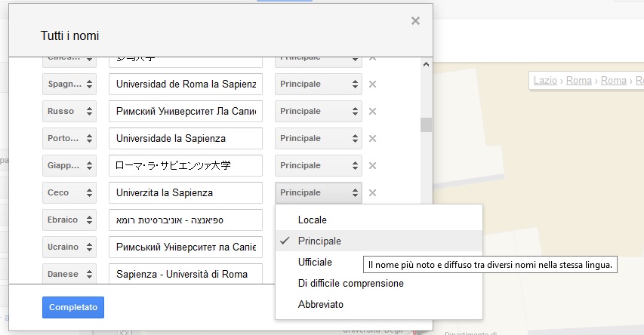Edit the Japanese name text field
Screen dimensions: 644x335
point(186,165)
